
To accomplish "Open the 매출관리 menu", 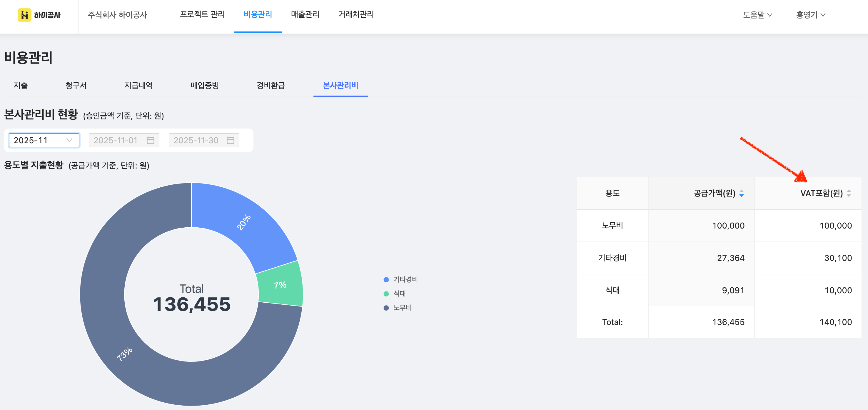I will 305,14.
